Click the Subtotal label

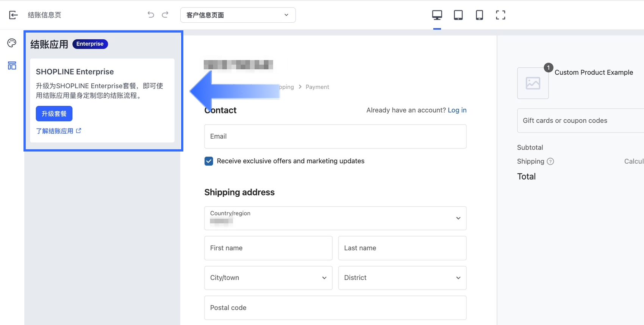click(530, 147)
